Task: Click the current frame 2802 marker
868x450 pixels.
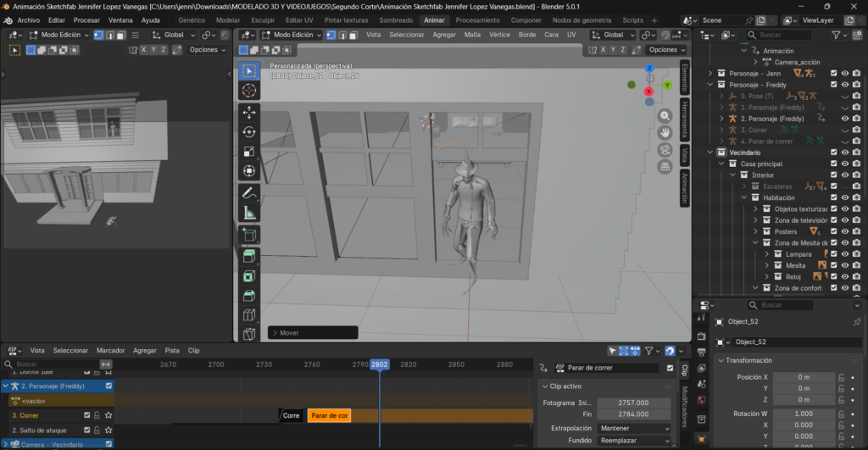Action: tap(379, 364)
